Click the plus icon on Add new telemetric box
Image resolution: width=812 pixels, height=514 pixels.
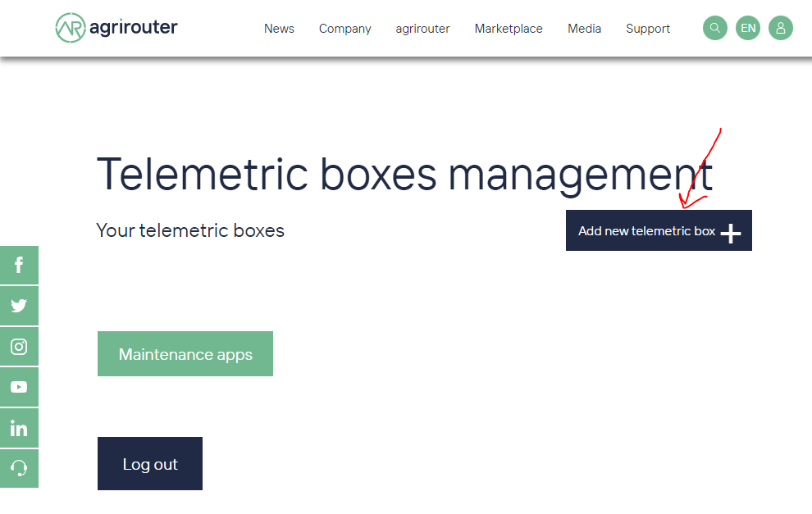coord(729,233)
